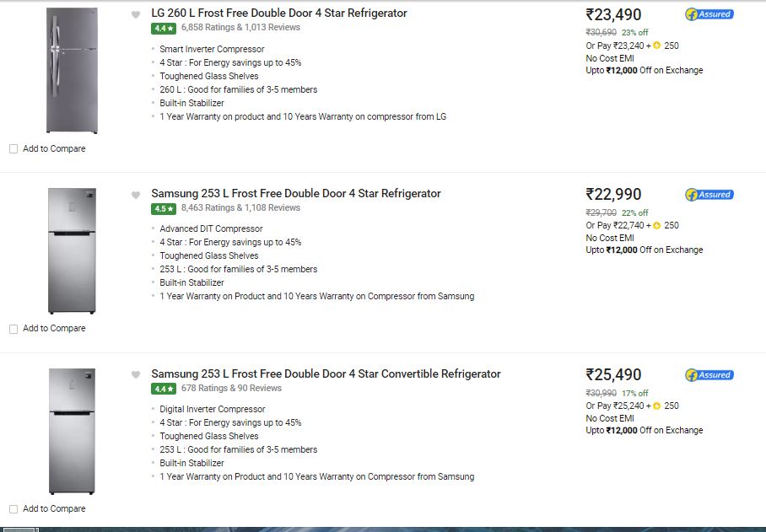Wishlist the LG 260 L refrigerator heart icon

click(136, 14)
